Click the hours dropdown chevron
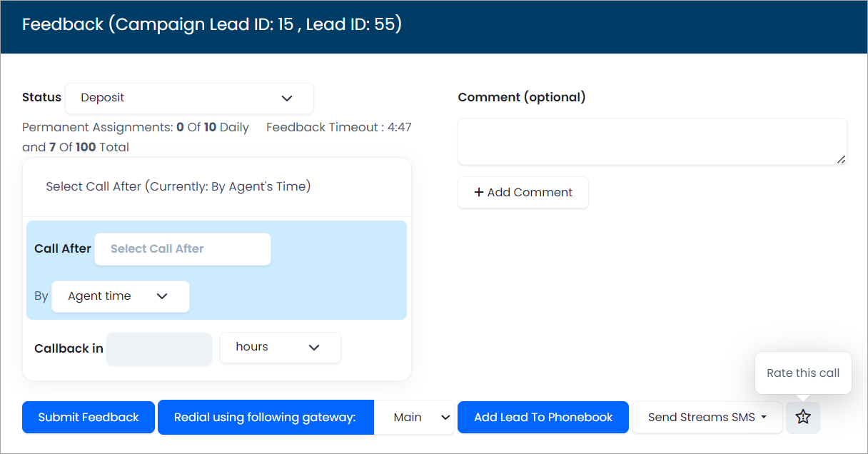The width and height of the screenshot is (868, 454). point(314,348)
